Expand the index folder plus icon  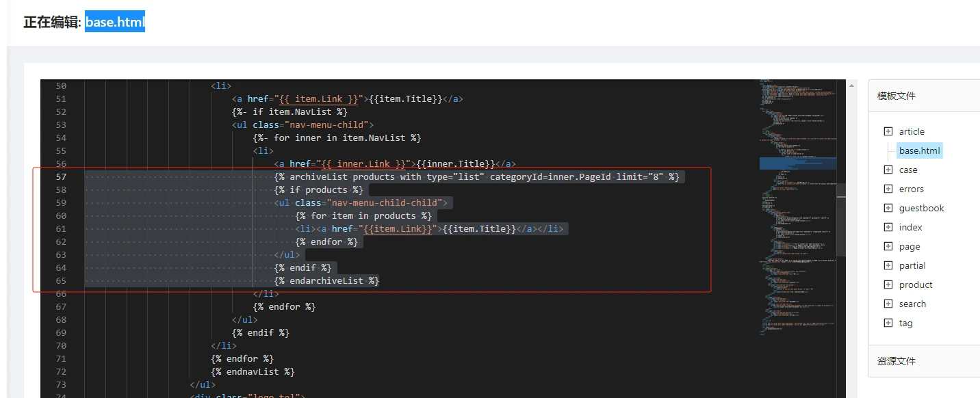888,227
